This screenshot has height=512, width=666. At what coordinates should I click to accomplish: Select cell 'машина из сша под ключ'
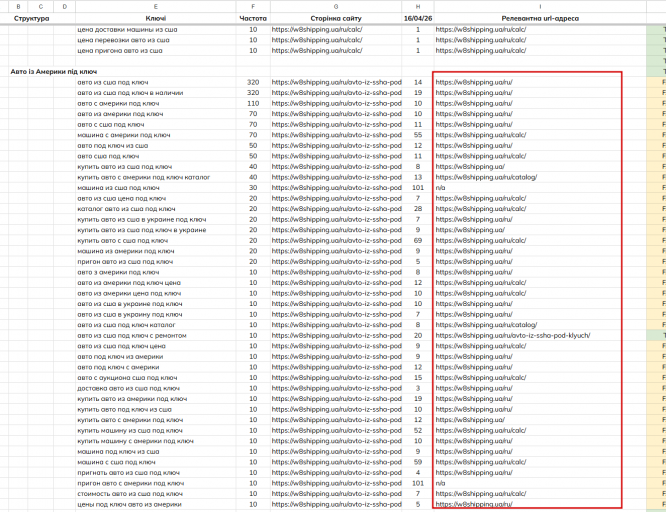[118, 187]
